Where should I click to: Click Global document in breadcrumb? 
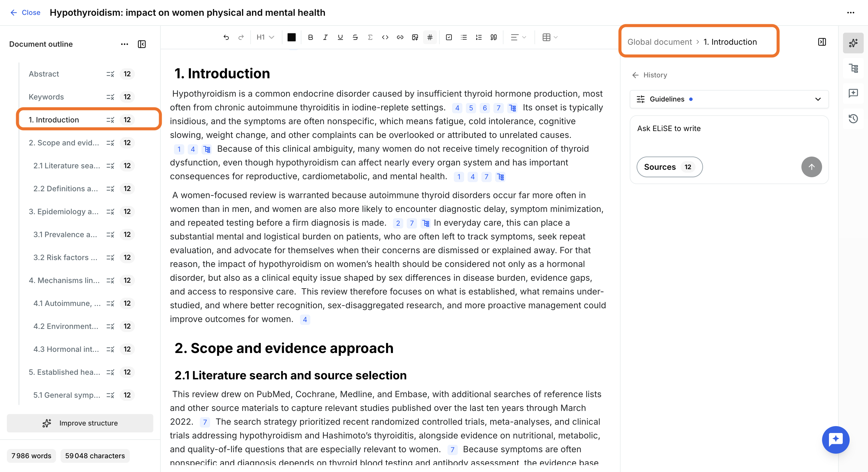(659, 42)
